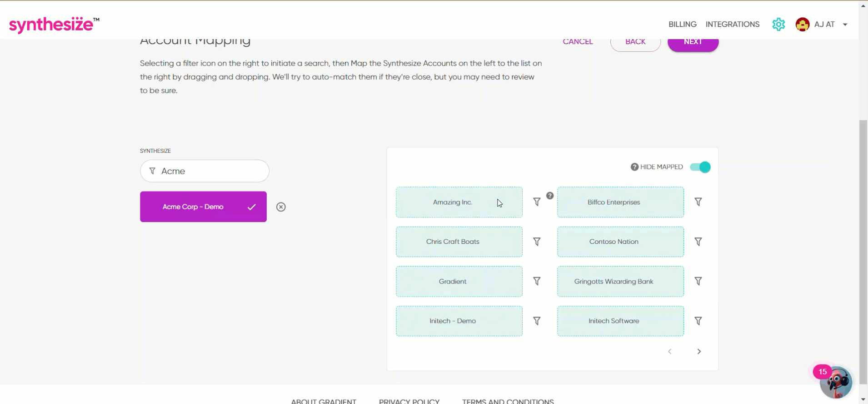Click the 15 notification badge
Screen dimensions: 868x404
823,372
